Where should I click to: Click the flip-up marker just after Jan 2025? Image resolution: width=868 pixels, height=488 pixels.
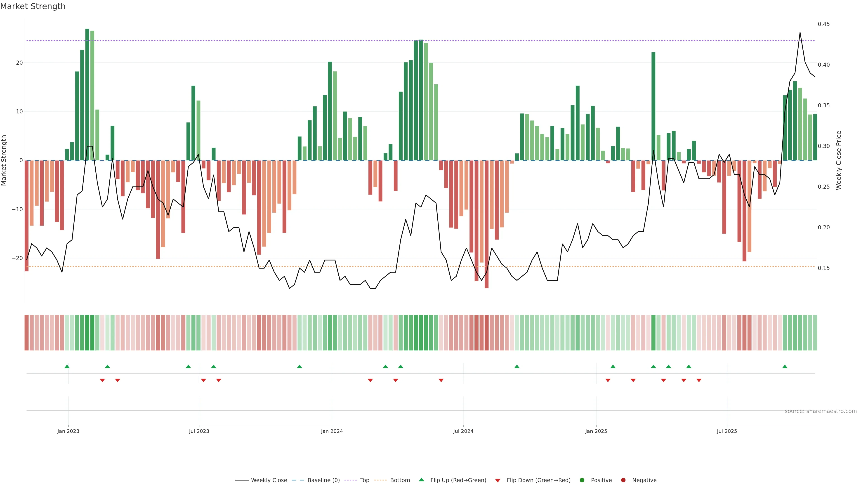[613, 366]
